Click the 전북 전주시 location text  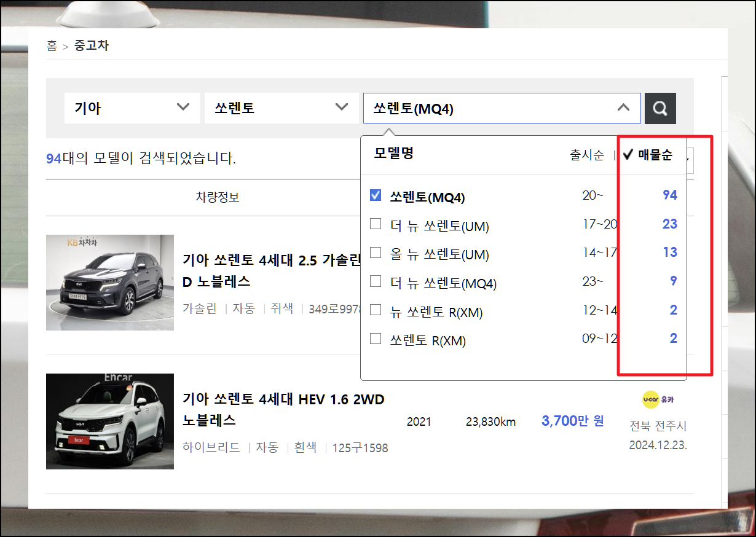coord(658,426)
